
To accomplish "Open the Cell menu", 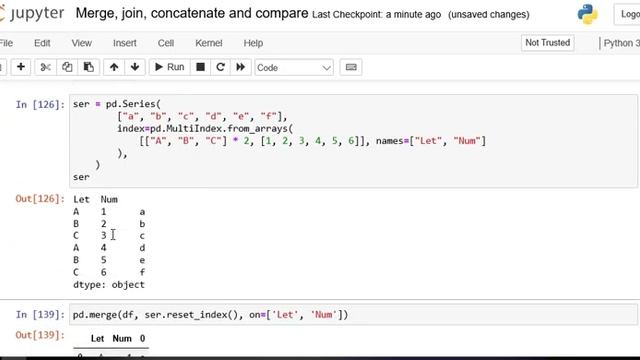I will pyautogui.click(x=166, y=43).
